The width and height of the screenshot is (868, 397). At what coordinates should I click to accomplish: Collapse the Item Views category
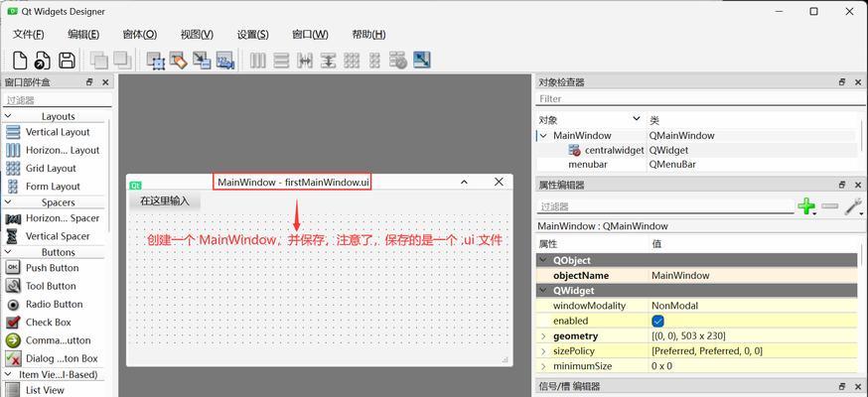[8, 374]
